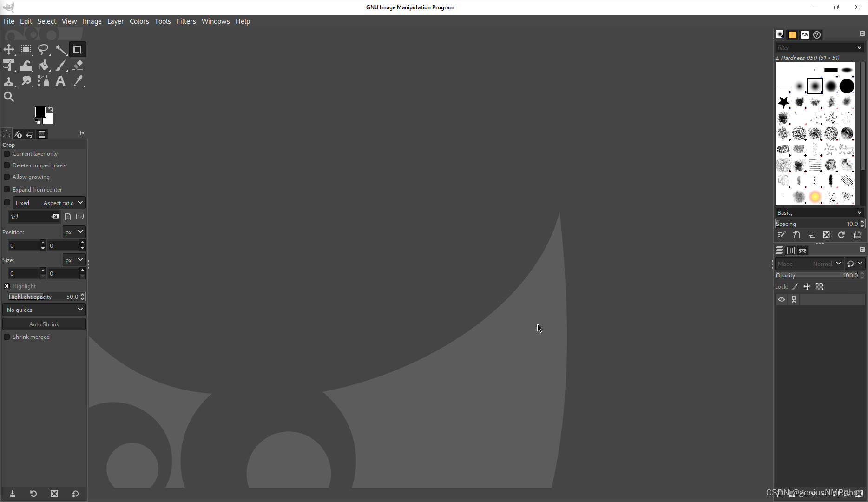The image size is (868, 502).
Task: Check the Allow growing option
Action: [7, 177]
